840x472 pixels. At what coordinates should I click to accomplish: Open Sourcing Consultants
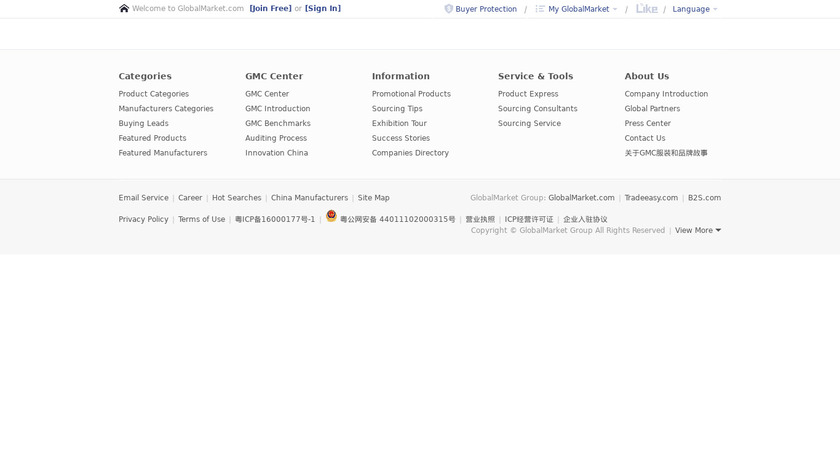pyautogui.click(x=538, y=109)
